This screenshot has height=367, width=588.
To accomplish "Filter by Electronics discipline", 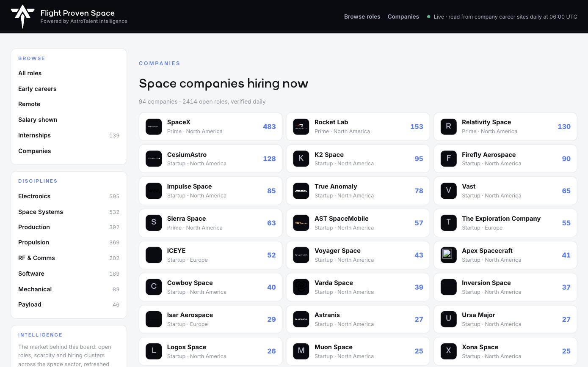I will (69, 196).
